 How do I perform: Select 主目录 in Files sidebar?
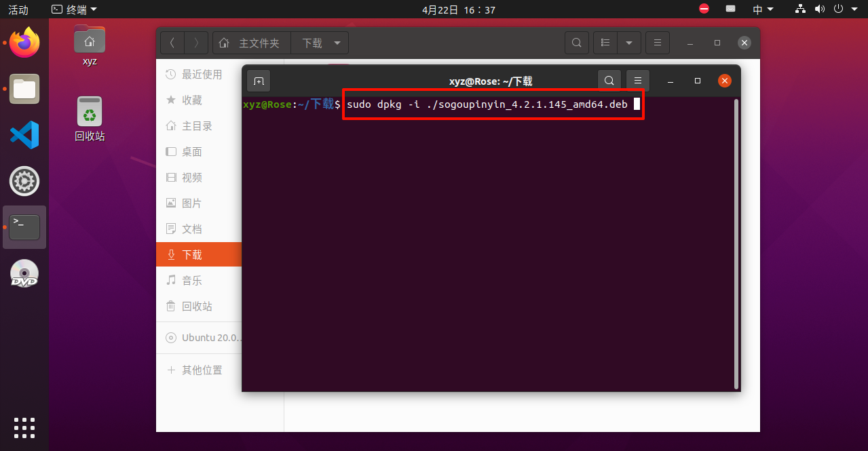(198, 126)
